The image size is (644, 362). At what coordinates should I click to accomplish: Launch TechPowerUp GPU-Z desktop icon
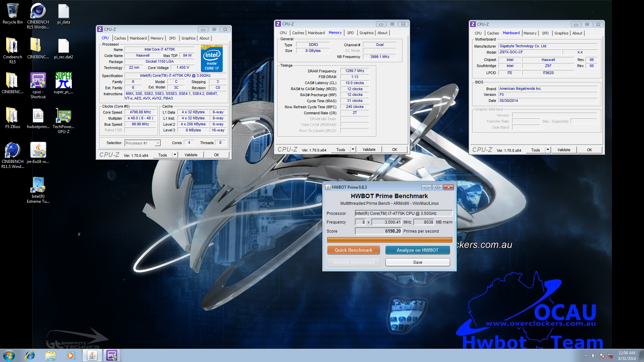[64, 121]
